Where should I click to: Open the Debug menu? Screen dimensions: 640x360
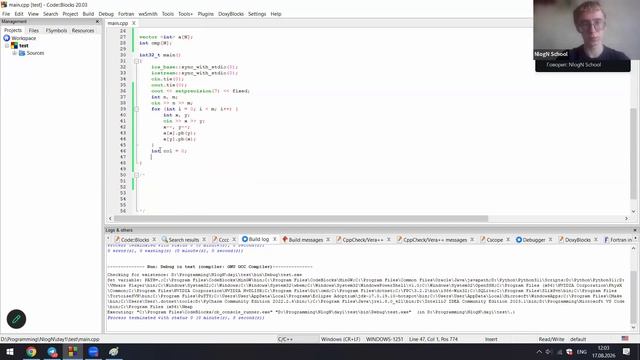[x=106, y=14]
